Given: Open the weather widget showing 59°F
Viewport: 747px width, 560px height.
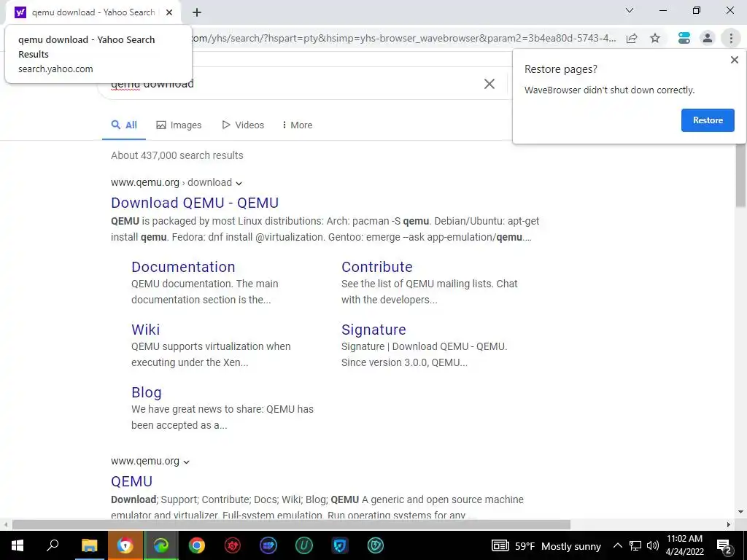Looking at the screenshot, I should 546,546.
